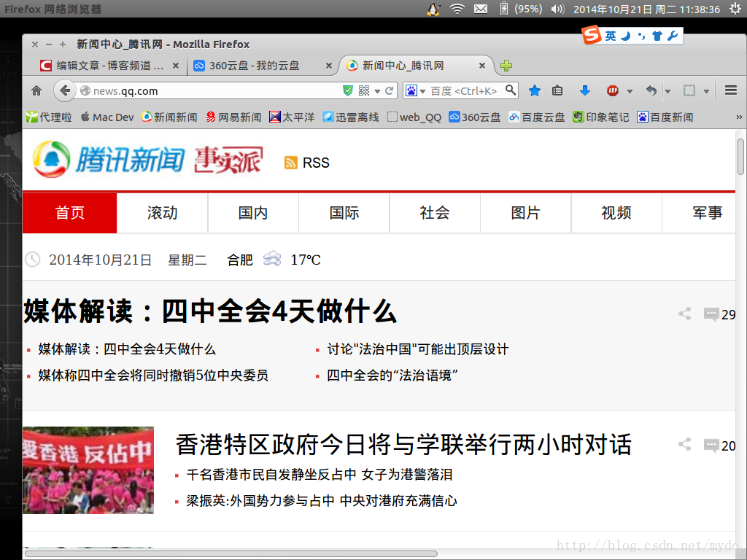Switch to 编辑文章 - 博客频道 tab
This screenshot has height=560, width=747.
[x=110, y=66]
